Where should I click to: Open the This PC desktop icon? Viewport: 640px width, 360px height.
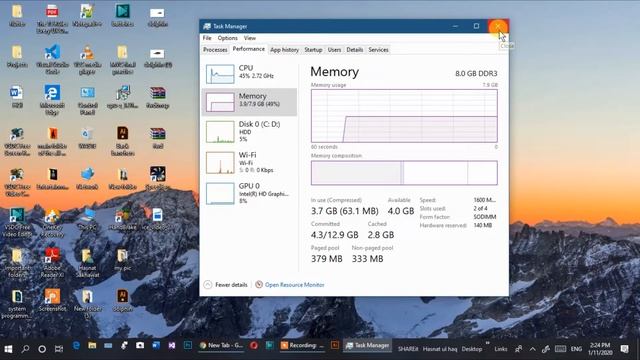(x=87, y=219)
